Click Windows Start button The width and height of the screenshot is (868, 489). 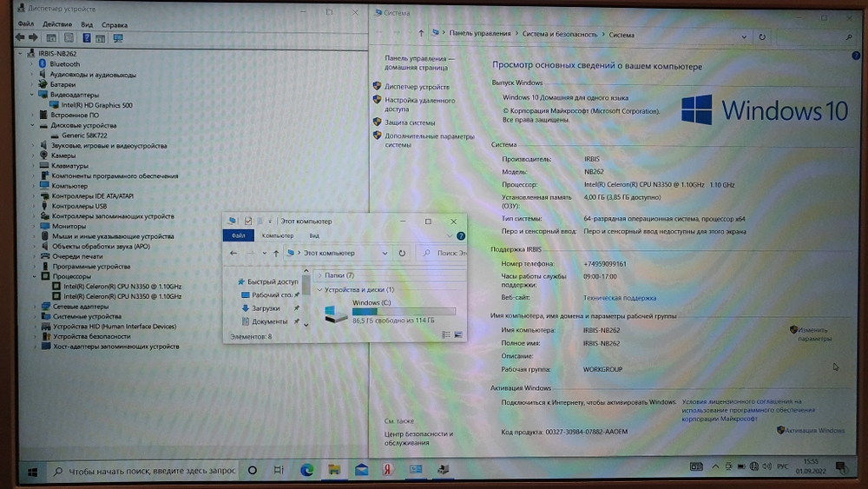pos(33,472)
